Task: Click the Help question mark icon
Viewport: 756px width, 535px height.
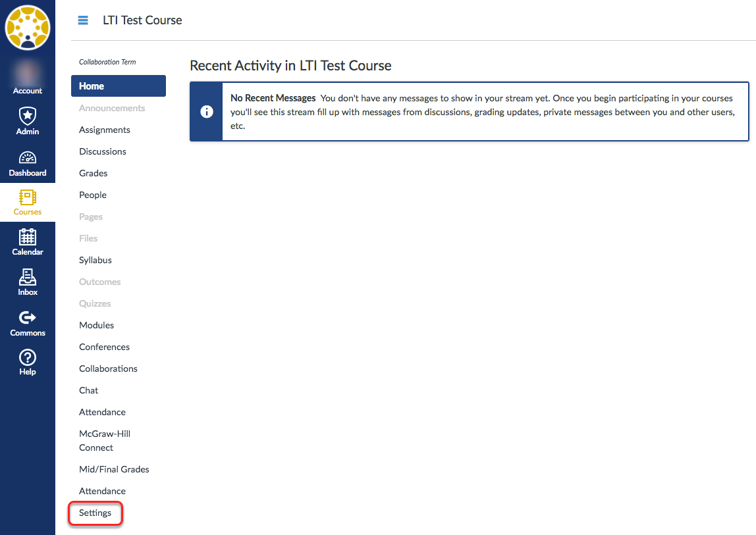Action: 28,358
